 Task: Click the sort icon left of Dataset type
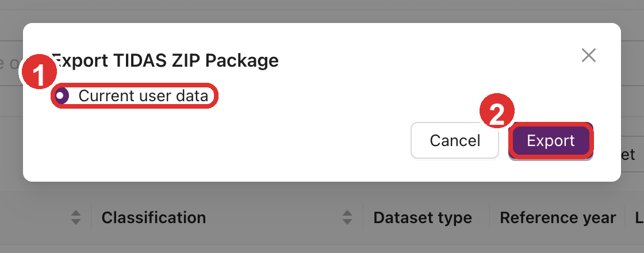coord(347,217)
